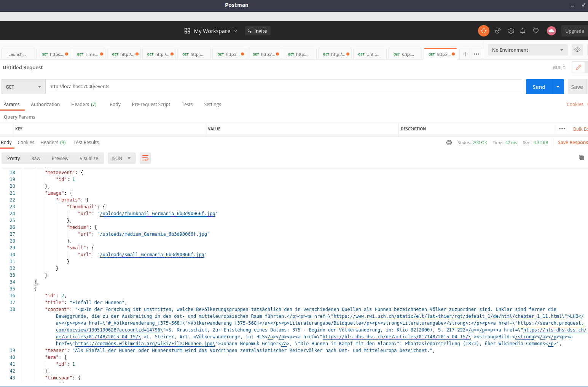
Task: Select the Params tab
Action: tap(11, 104)
